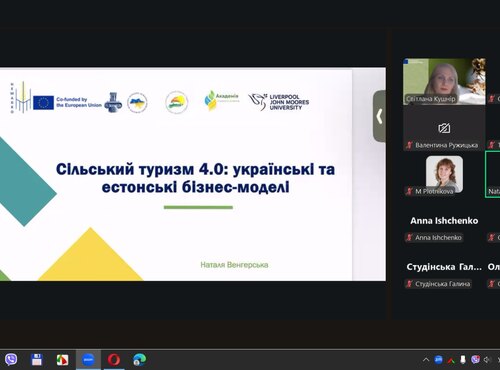
Task: Click the Академія leaf logo on slide
Action: click(221, 100)
